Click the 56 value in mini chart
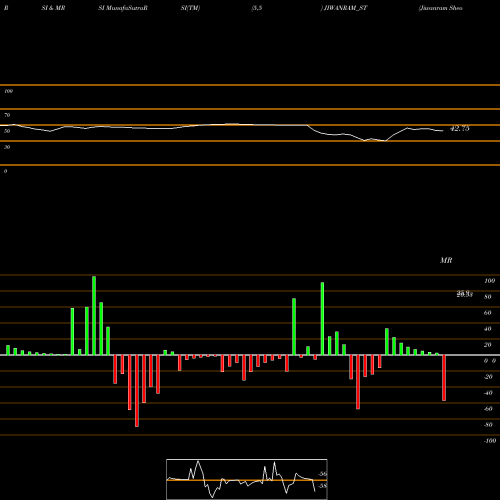500x500 pixels. coord(323,474)
